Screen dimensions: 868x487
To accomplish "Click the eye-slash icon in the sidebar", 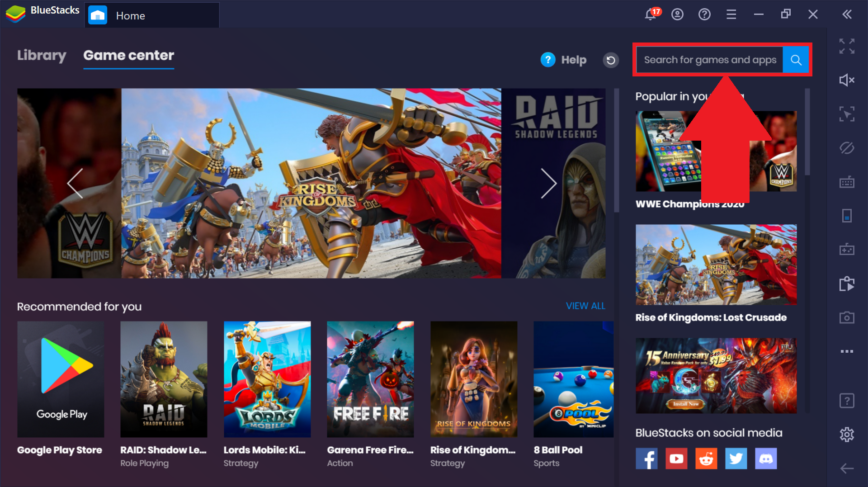I will tap(847, 148).
